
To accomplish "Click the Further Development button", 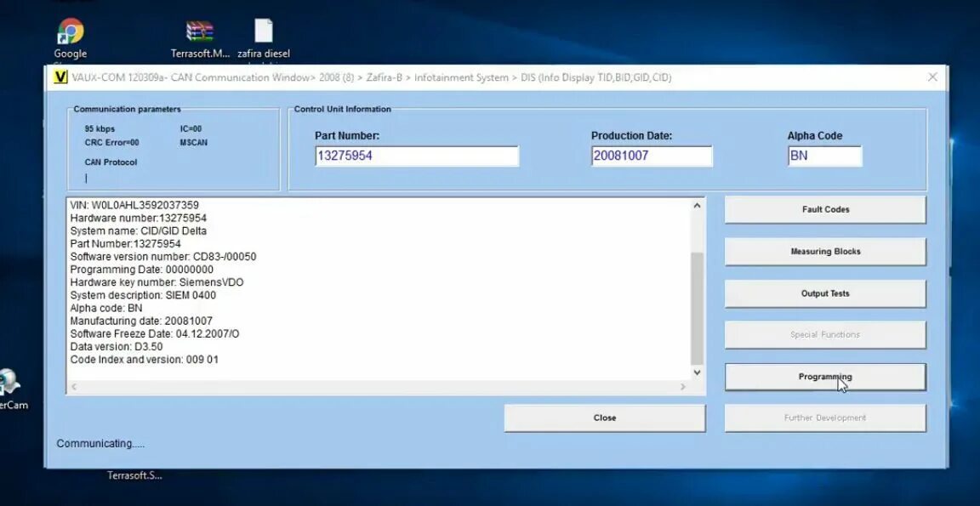I will coord(825,418).
